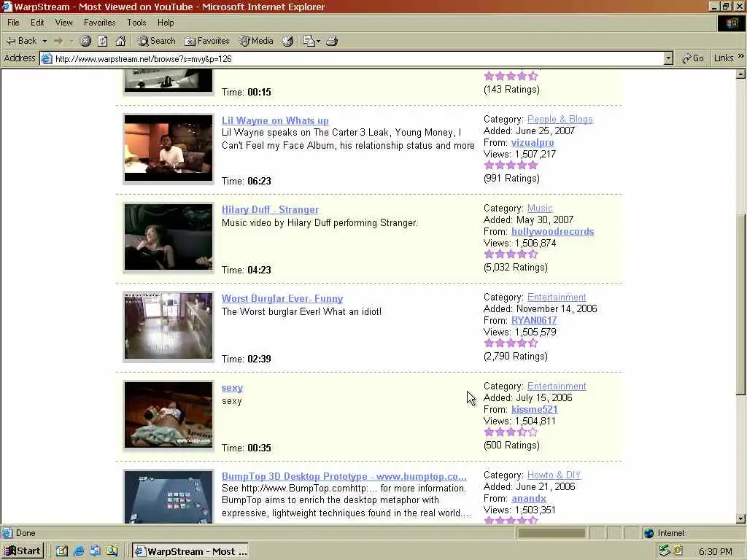Open the Worst Burglar Ever- Funny link
This screenshot has width=747, height=560.
282,298
